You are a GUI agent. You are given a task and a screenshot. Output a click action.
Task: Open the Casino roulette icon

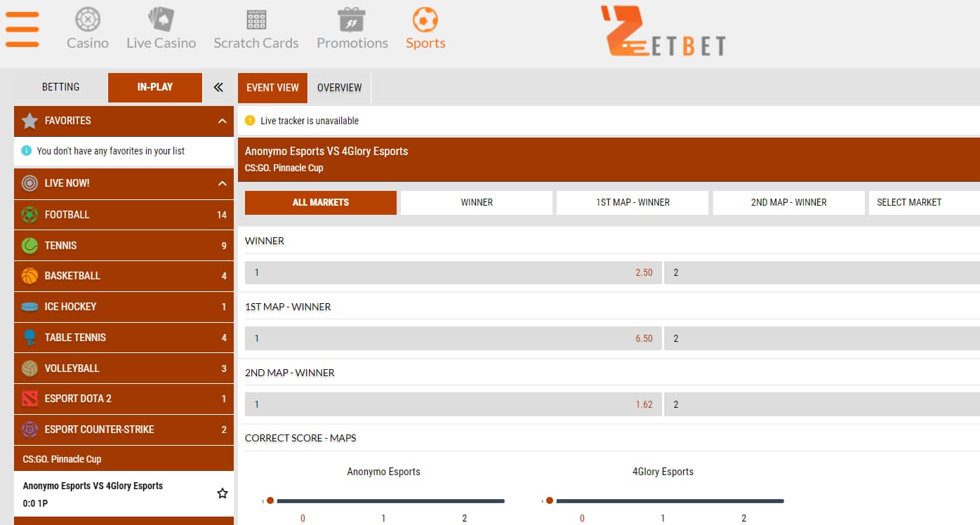pos(88,19)
